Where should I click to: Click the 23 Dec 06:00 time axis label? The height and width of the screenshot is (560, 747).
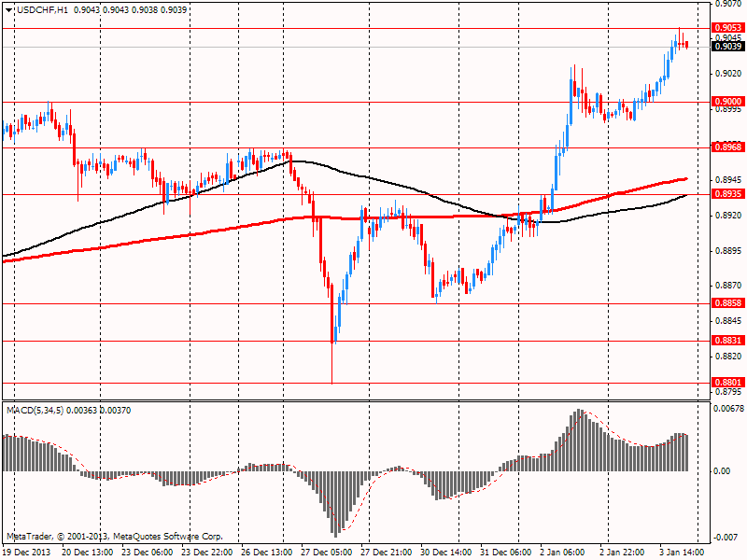[x=147, y=552]
